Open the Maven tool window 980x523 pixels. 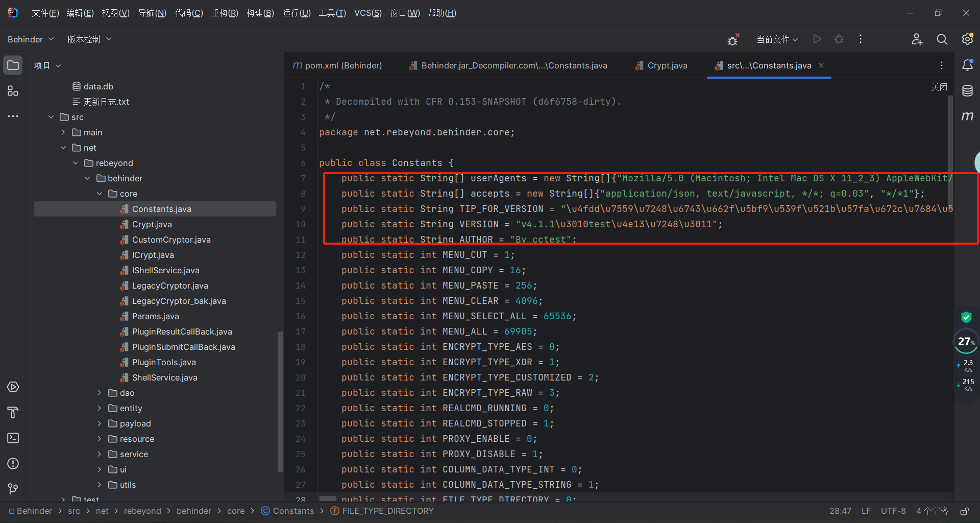pyautogui.click(x=967, y=116)
